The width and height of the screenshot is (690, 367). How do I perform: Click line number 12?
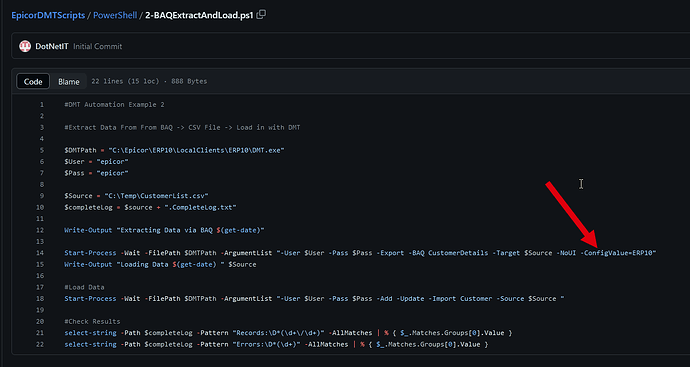(40, 230)
